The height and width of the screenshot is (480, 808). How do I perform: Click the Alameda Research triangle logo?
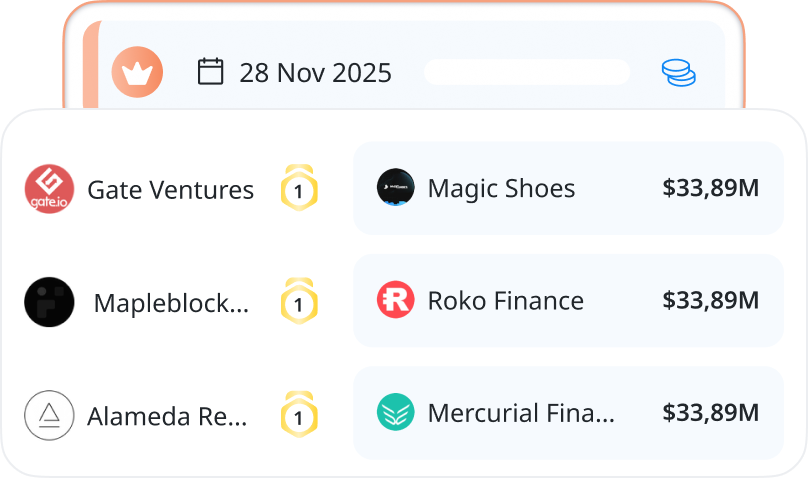pyautogui.click(x=49, y=414)
